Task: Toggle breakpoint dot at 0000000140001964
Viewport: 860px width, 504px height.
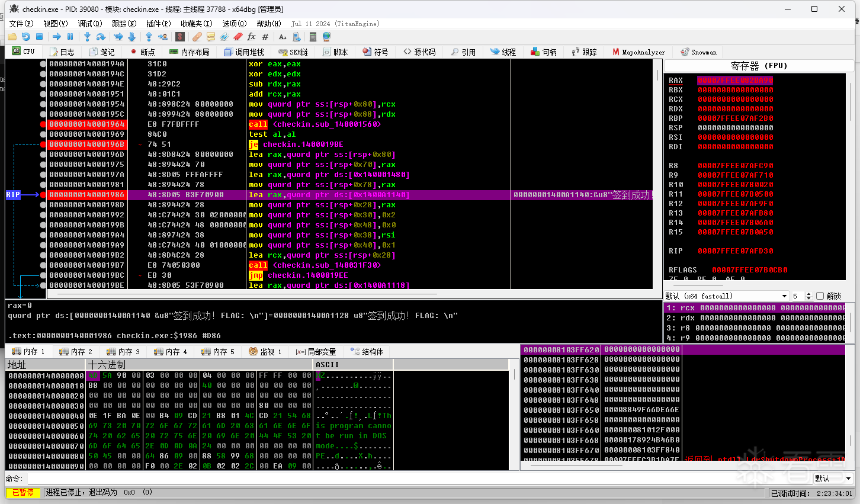Action: tap(43, 124)
